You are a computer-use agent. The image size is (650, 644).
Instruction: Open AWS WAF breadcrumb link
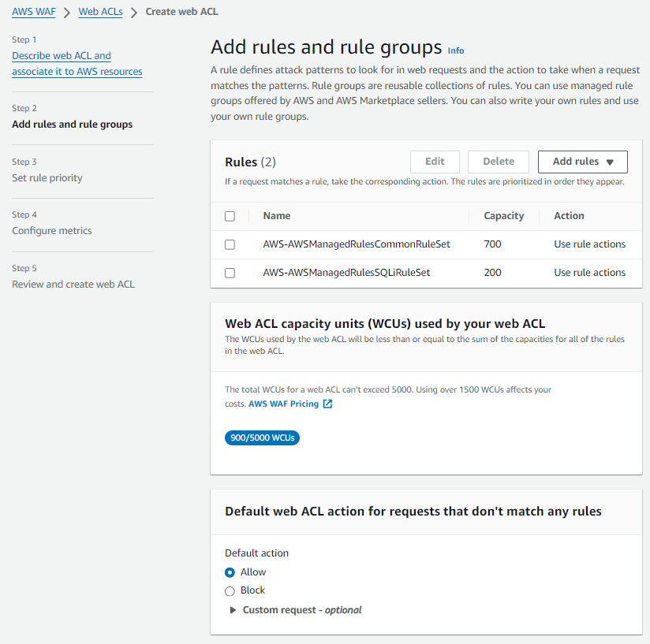point(34,12)
